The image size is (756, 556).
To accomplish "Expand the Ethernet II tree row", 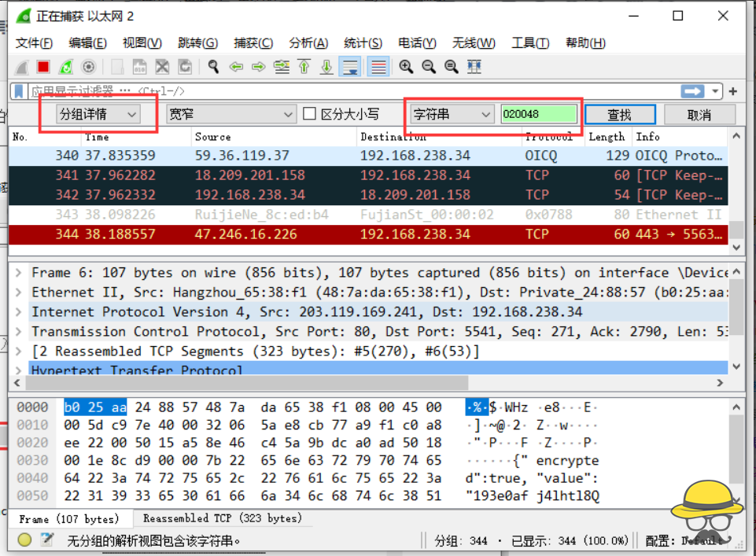I will click(x=20, y=293).
